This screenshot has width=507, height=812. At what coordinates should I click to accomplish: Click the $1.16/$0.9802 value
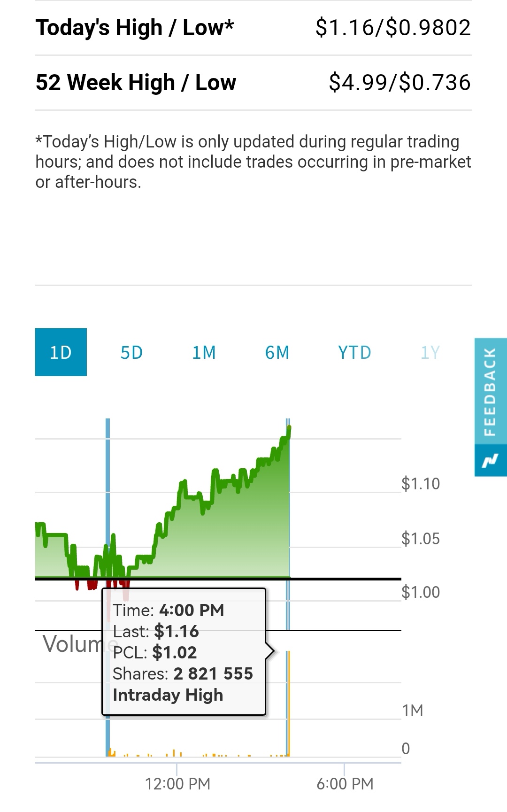[x=393, y=28]
